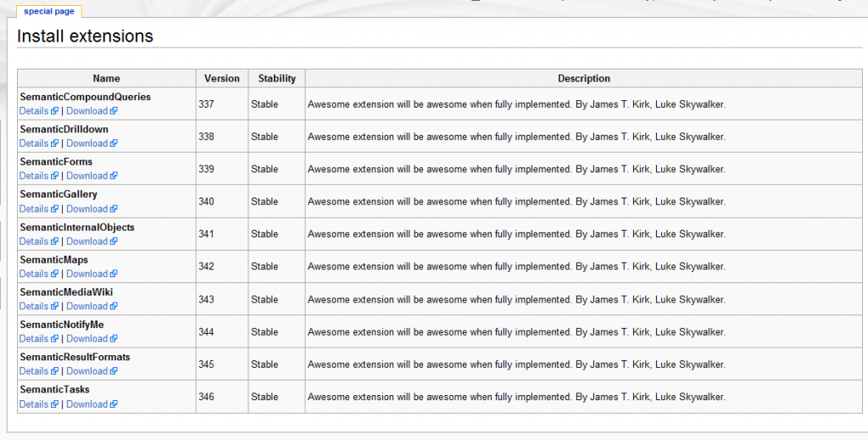
Task: Open Details link for SemanticTasks
Action: click(x=39, y=404)
